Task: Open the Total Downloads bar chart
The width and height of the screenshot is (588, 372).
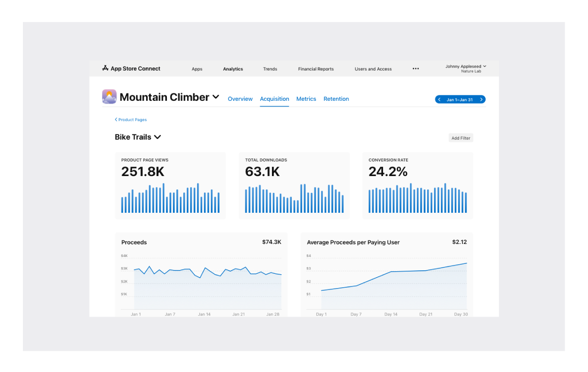Action: coord(294,198)
